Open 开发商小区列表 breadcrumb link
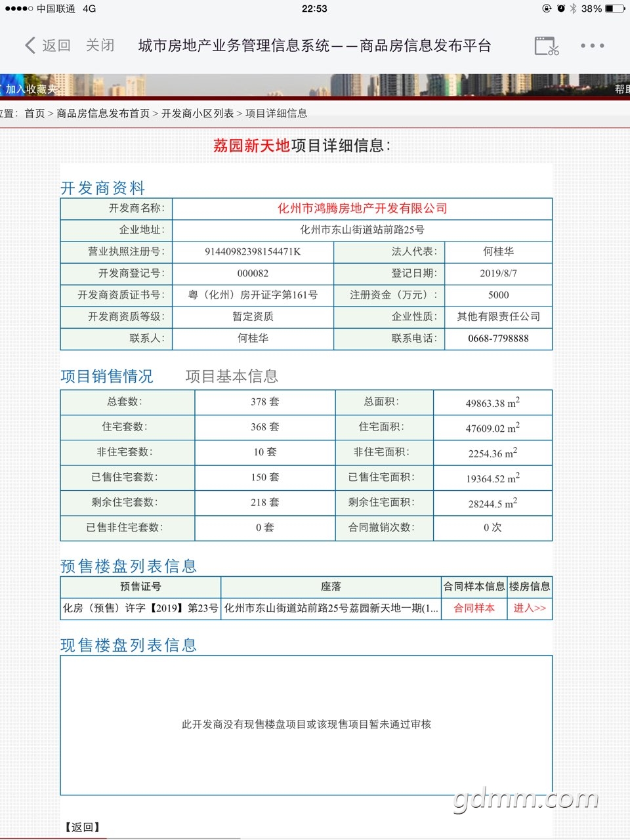Screen dimensions: 630x840 [x=198, y=114]
